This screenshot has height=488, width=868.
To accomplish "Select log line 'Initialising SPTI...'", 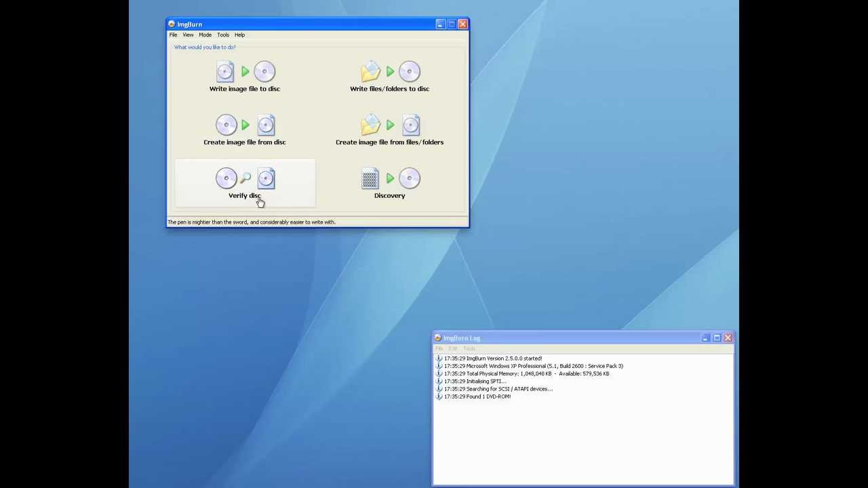I will 475,382.
